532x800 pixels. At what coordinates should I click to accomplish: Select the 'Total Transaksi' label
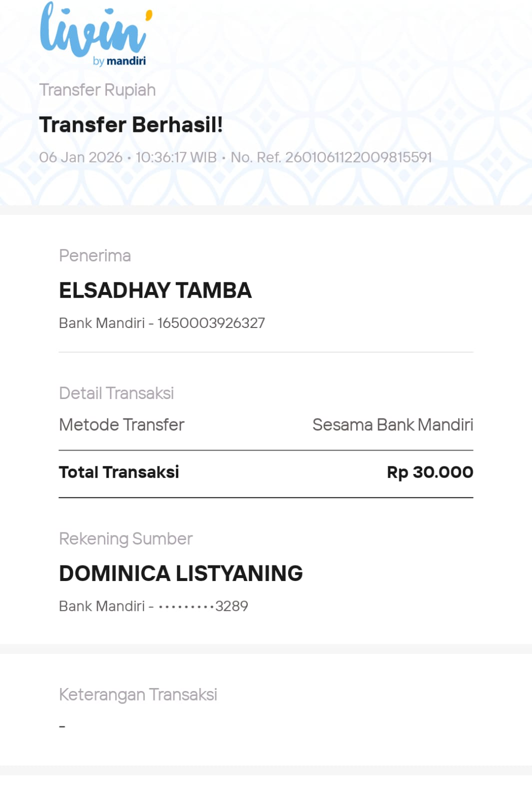[119, 472]
